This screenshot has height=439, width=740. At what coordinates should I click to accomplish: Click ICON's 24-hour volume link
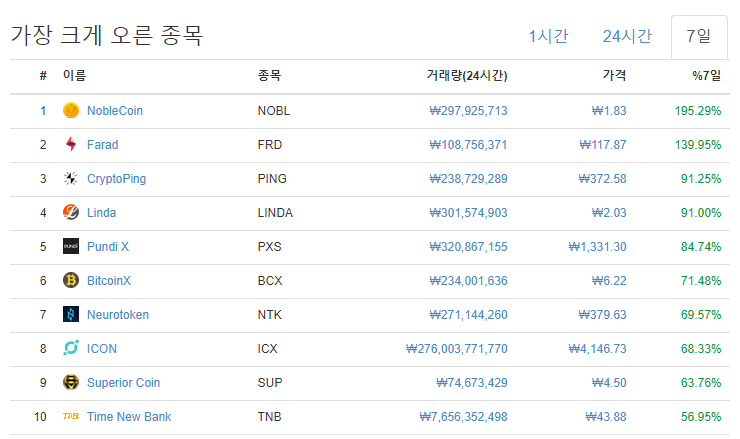(457, 349)
